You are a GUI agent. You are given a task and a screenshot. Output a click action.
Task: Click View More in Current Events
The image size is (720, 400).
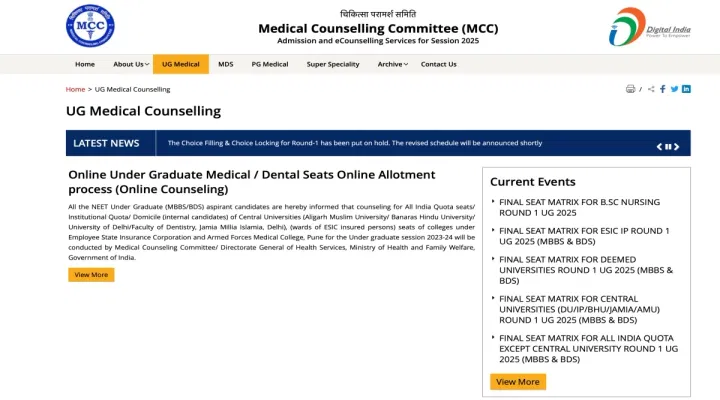coord(518,382)
